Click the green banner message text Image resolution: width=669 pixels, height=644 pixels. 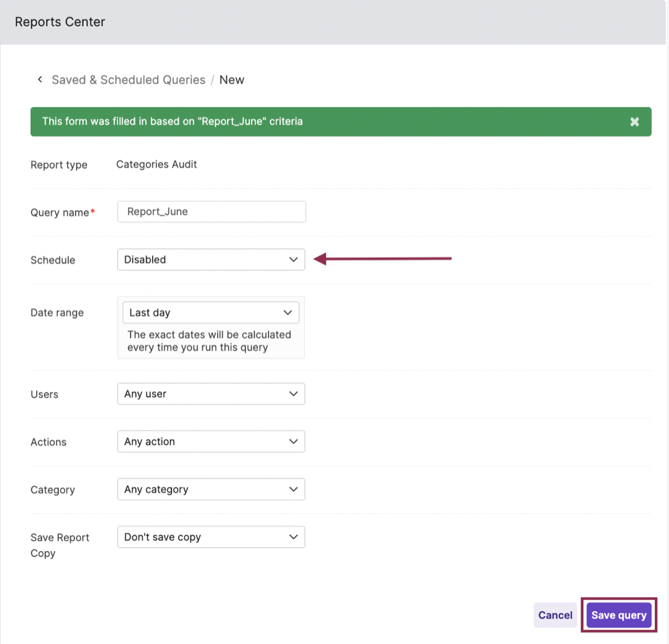click(x=172, y=121)
